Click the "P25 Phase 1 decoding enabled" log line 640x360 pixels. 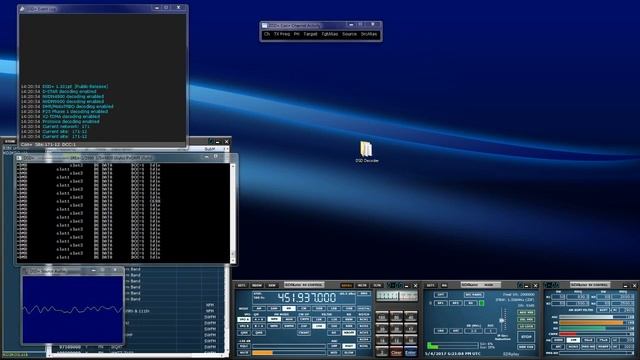pos(64,111)
